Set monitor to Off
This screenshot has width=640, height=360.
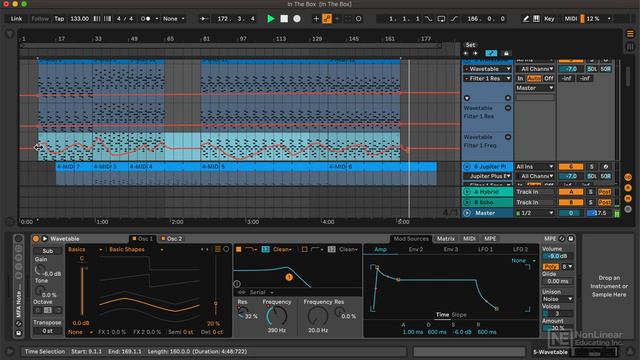click(x=549, y=78)
